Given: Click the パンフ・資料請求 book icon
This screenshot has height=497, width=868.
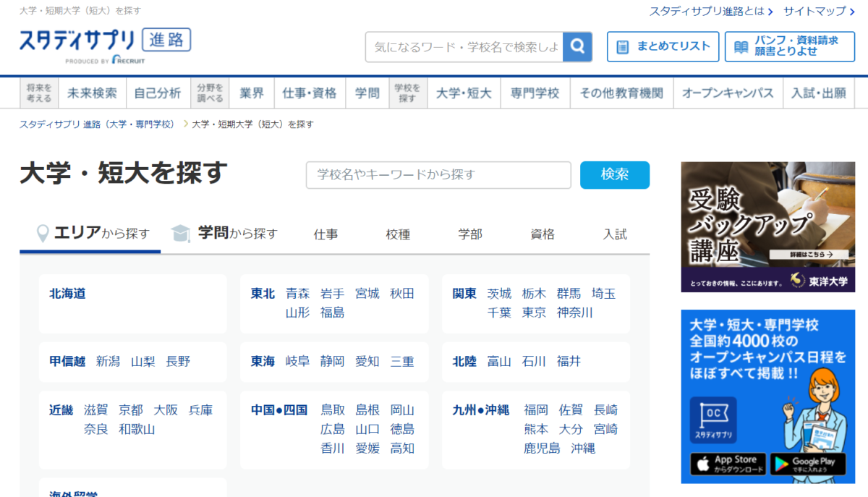Looking at the screenshot, I should [x=740, y=46].
